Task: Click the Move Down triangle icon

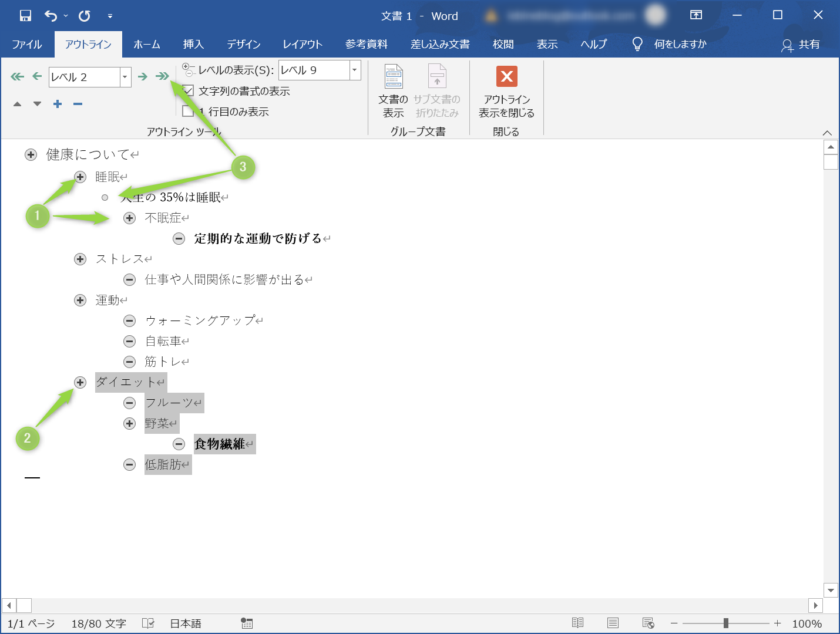Action: point(38,104)
